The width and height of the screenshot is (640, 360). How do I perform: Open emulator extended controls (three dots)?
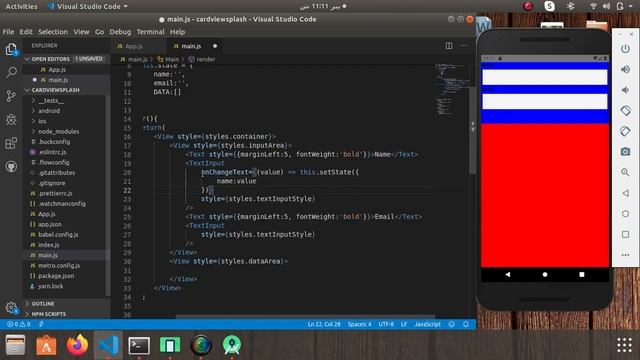[625, 255]
